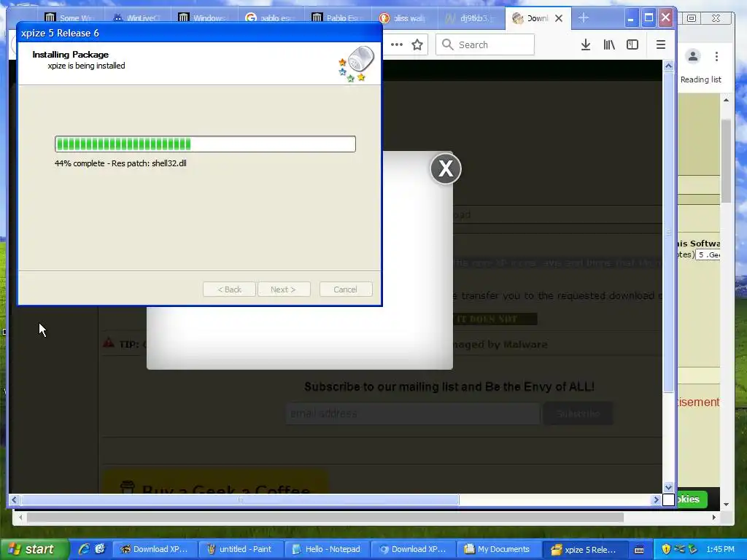Switch to Hello - Notepad taskbar button

(326, 549)
